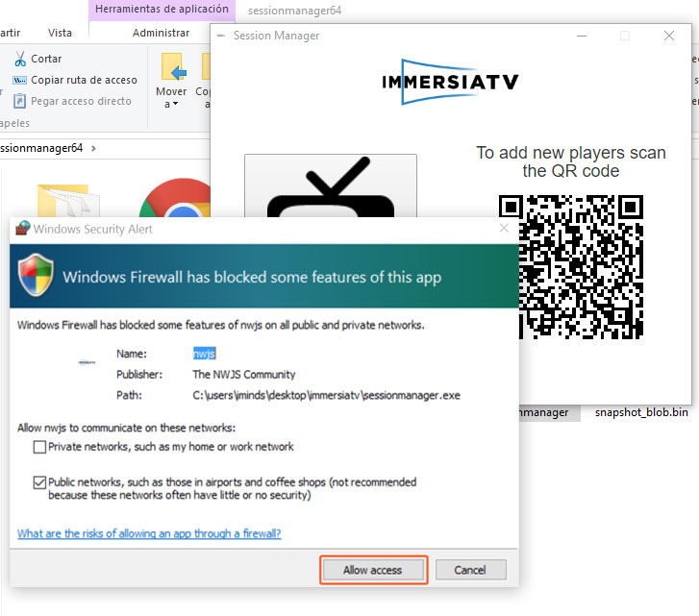Click the nwjs app icon beside Name
699x616 pixels.
(87, 362)
